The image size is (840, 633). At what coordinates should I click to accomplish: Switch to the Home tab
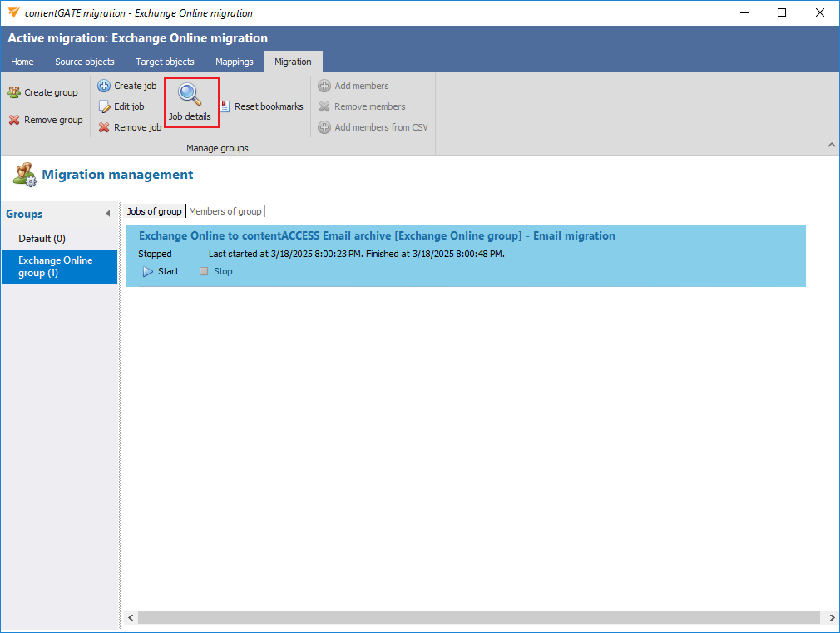[22, 62]
